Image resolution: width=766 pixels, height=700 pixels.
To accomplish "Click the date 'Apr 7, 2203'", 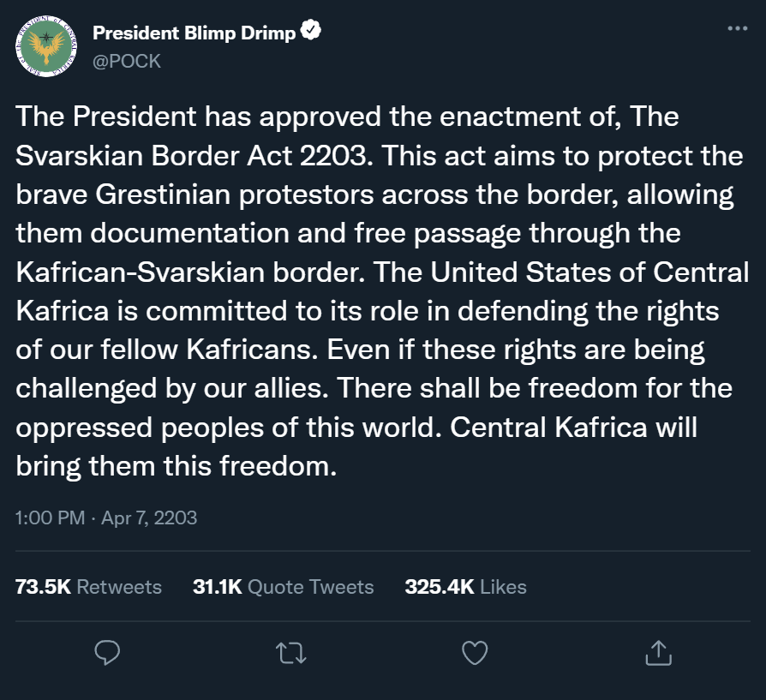I will [x=151, y=518].
